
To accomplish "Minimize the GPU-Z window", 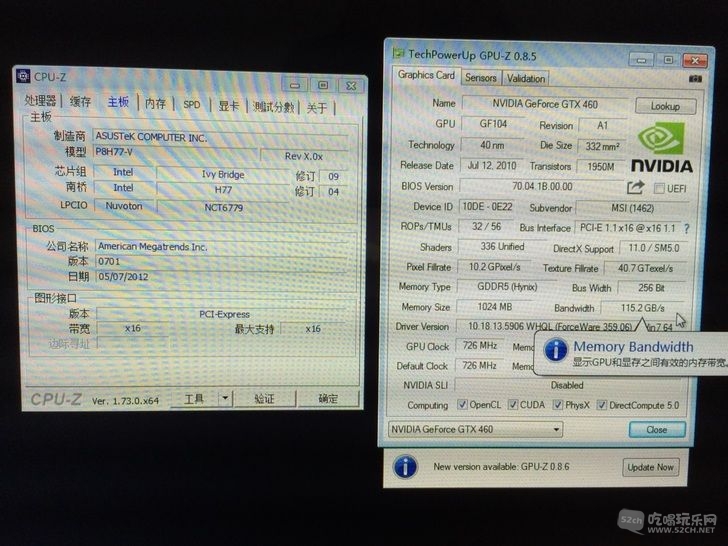I will tap(641, 60).
